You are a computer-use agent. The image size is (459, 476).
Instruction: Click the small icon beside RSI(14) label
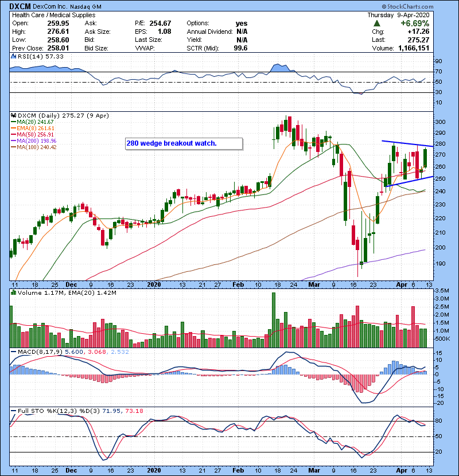[13, 58]
